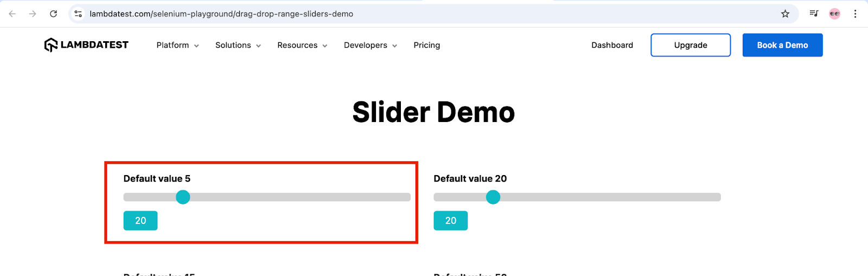This screenshot has width=868, height=276.
Task: Reload the current page
Action: [x=53, y=14]
